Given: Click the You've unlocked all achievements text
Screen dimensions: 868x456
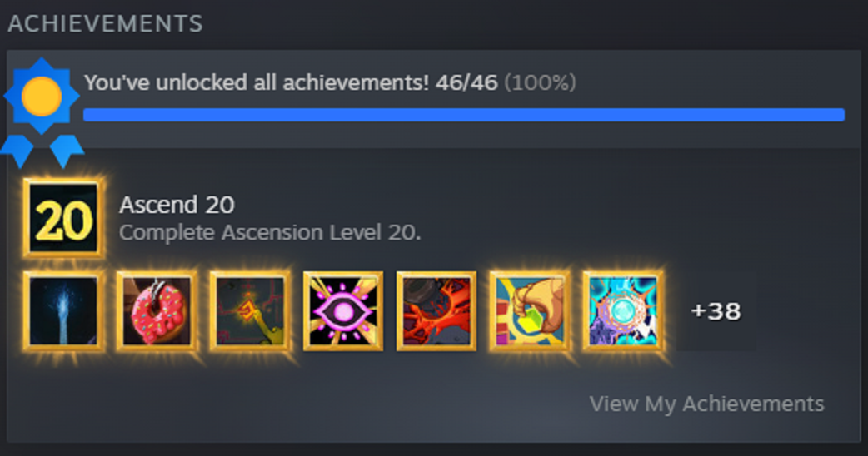Looking at the screenshot, I should (x=257, y=83).
